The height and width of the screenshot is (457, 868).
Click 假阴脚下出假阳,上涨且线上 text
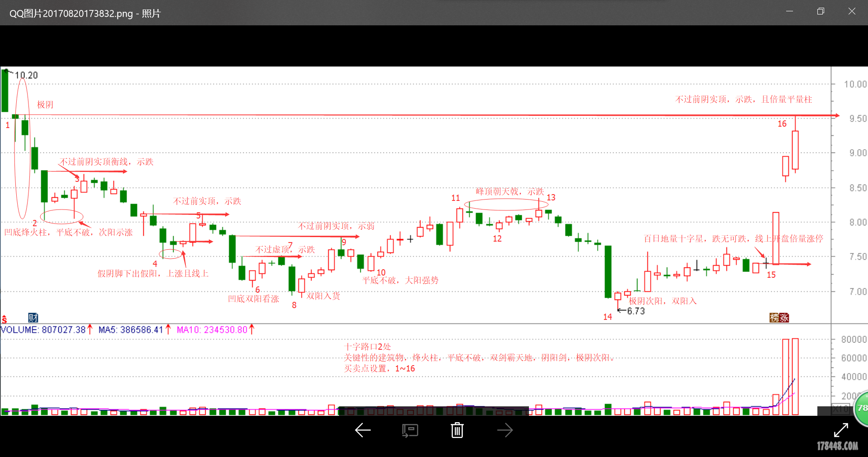click(153, 273)
